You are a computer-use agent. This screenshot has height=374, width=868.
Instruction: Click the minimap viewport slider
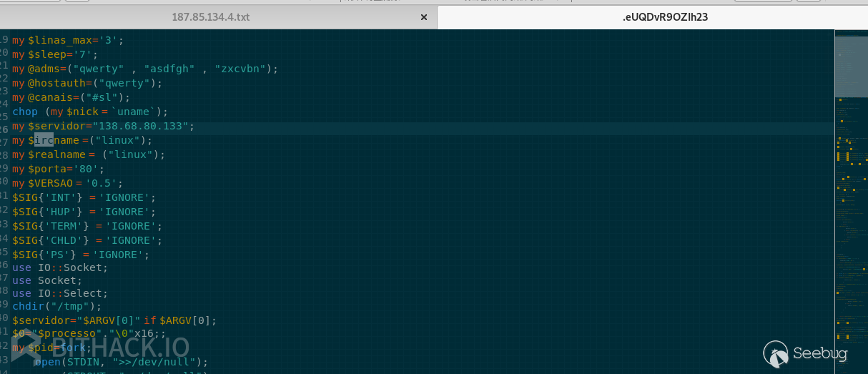[851, 66]
